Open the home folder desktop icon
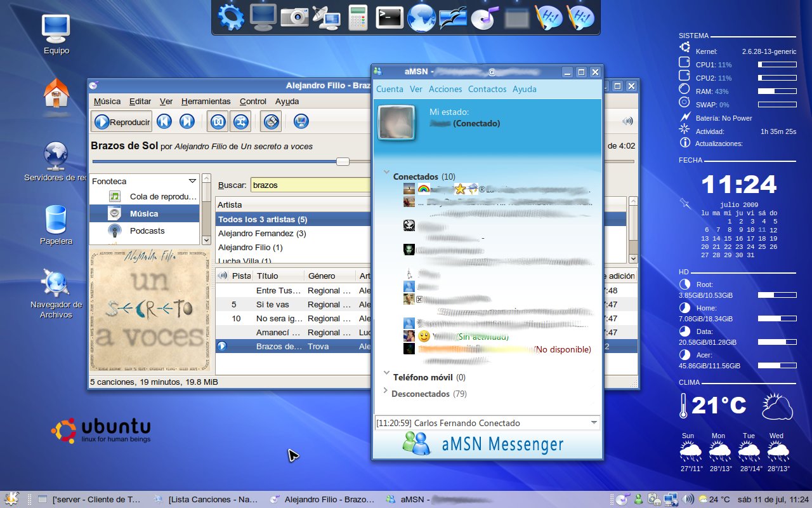The width and height of the screenshot is (812, 508). click(56, 93)
